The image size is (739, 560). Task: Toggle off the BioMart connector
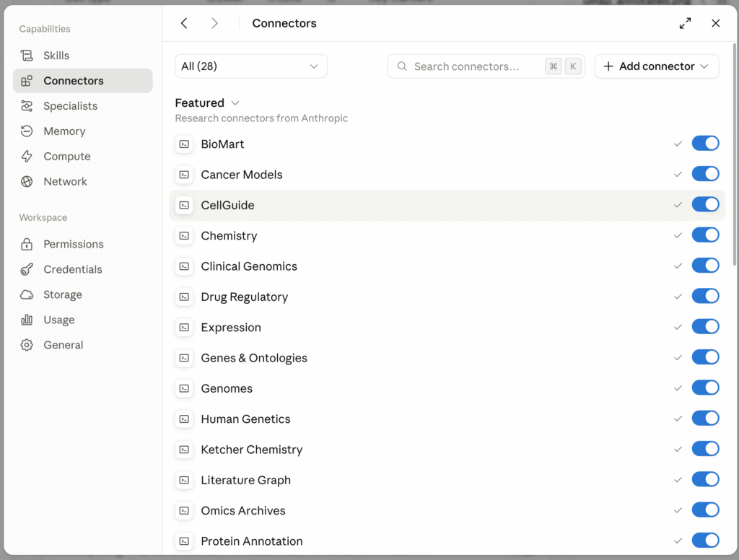pyautogui.click(x=705, y=144)
